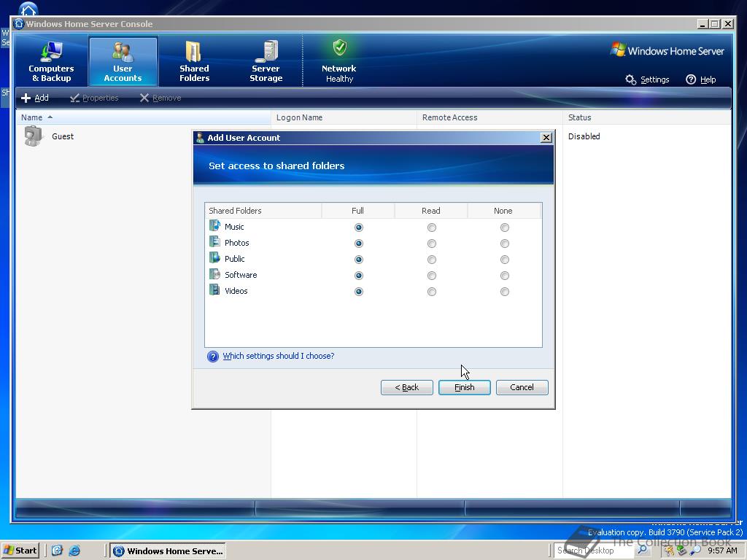Set Photos folder access to Read
The image size is (747, 560).
tap(432, 244)
